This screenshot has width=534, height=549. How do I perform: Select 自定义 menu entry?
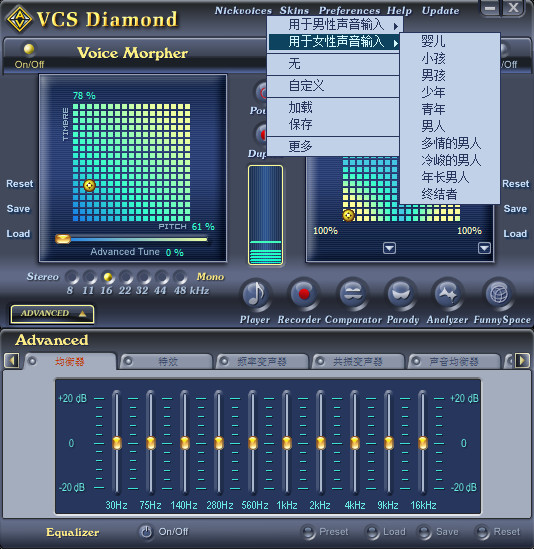click(x=333, y=86)
